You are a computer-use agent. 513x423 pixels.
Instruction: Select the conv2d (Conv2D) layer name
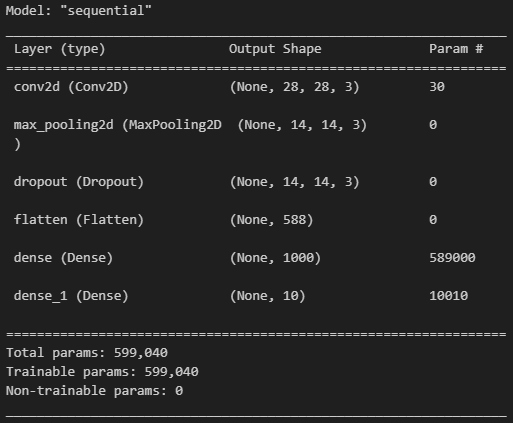tap(71, 87)
